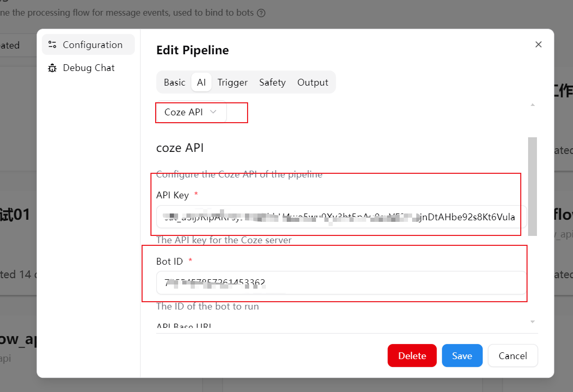The width and height of the screenshot is (573, 392).
Task: Open the Configuration section in sidebar
Action: 88,45
